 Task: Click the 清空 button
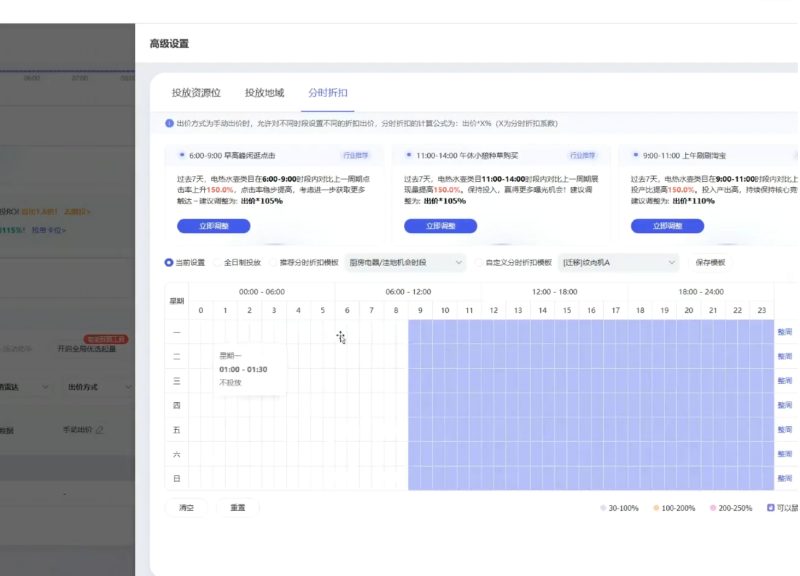[186, 508]
